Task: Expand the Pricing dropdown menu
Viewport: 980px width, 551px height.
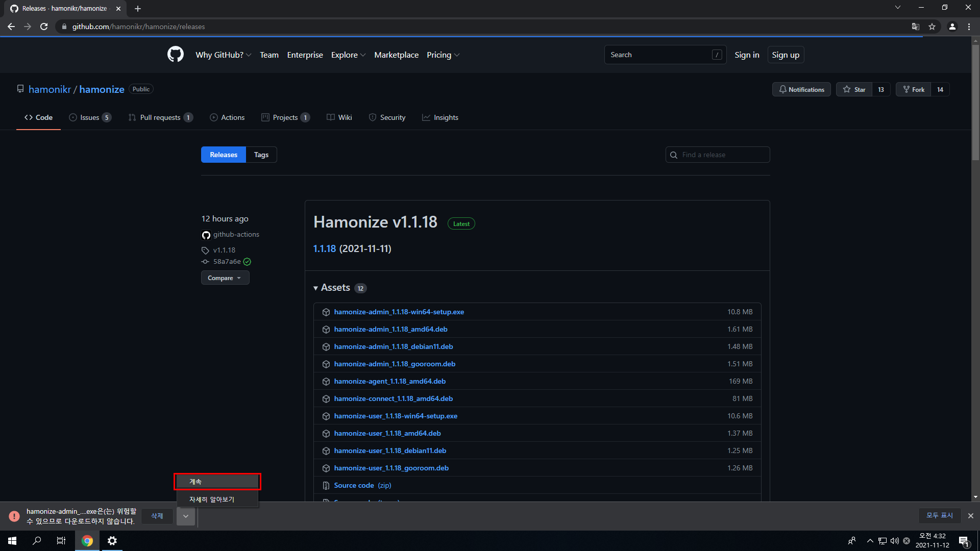Action: pyautogui.click(x=443, y=55)
